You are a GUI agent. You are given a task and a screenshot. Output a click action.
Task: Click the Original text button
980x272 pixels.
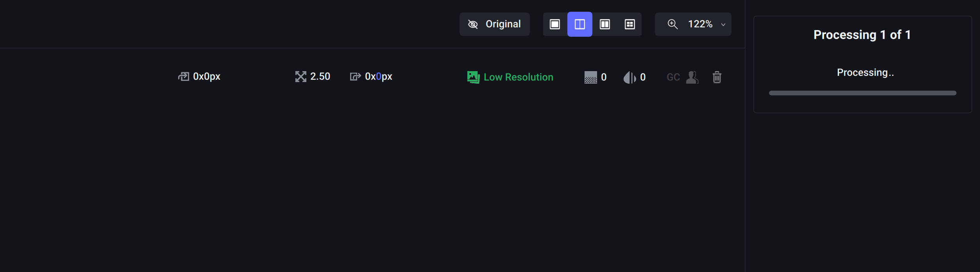point(503,24)
